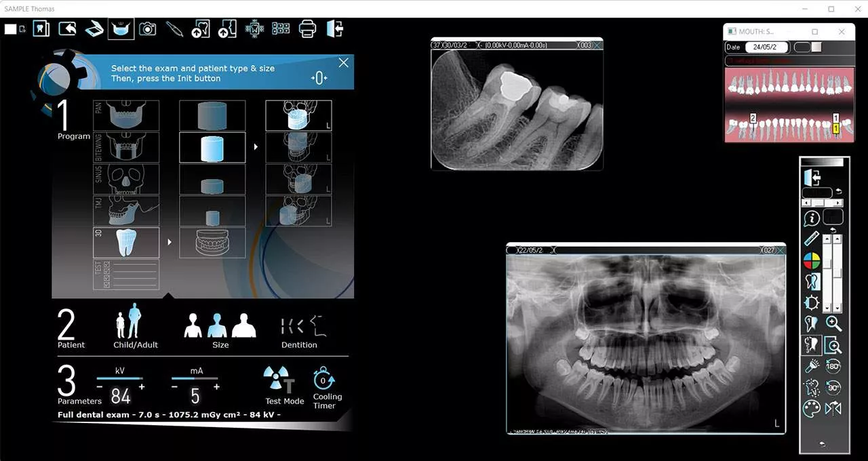
Task: Select the SINUS program tile
Action: coord(126,179)
